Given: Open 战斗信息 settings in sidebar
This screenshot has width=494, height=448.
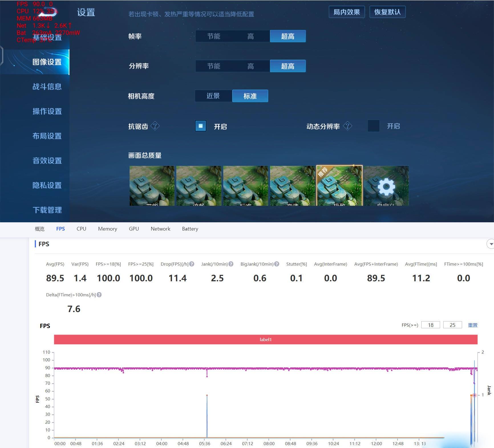Looking at the screenshot, I should pyautogui.click(x=47, y=87).
